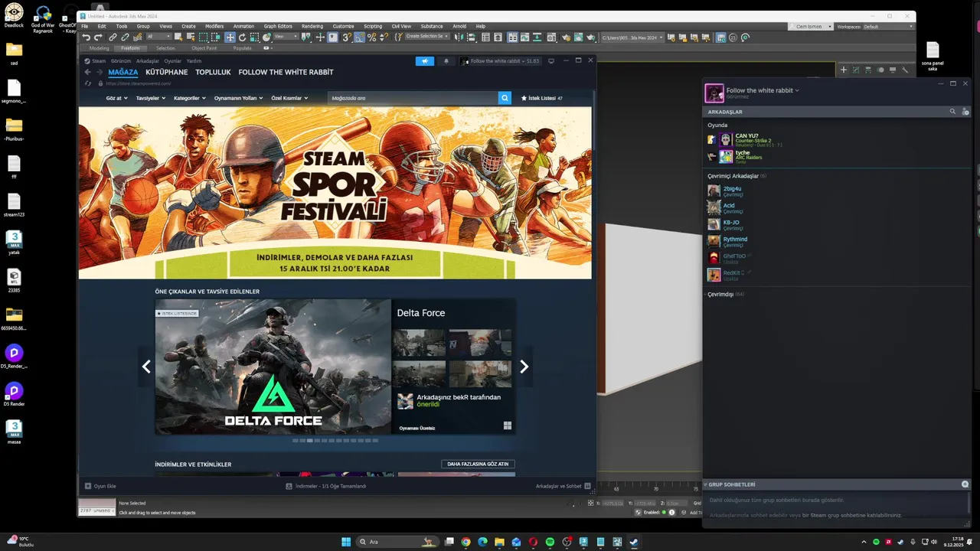Image resolution: width=980 pixels, height=551 pixels.
Task: Toggle Angle Snap in 3ds Max
Action: point(359,37)
